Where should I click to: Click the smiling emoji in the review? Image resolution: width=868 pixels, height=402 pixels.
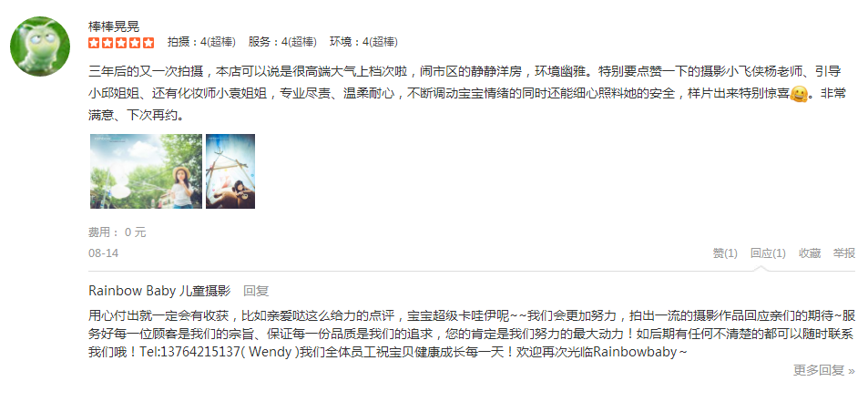[798, 94]
